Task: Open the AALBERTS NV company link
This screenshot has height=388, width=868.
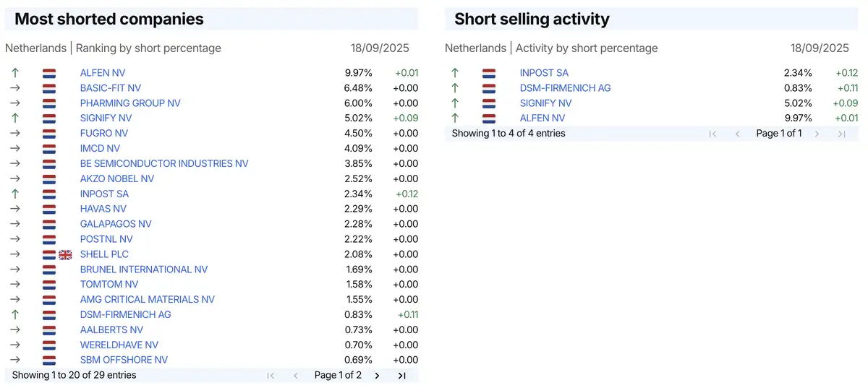Action: pos(111,331)
